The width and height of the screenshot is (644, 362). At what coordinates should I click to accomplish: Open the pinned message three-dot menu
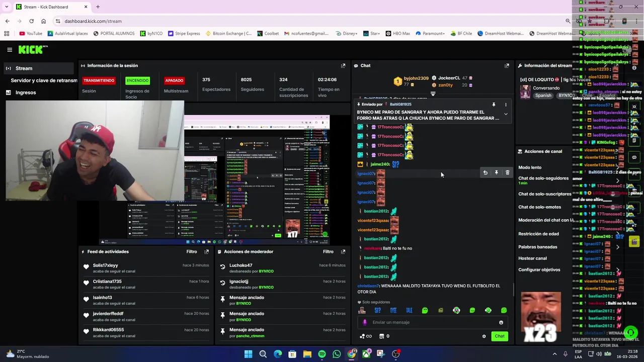[506, 105]
